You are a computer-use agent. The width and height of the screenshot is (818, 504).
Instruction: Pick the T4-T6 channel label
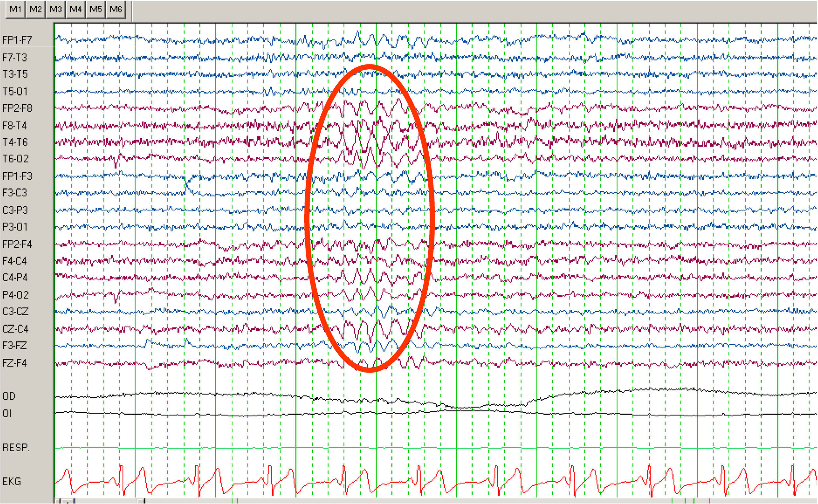[15, 142]
